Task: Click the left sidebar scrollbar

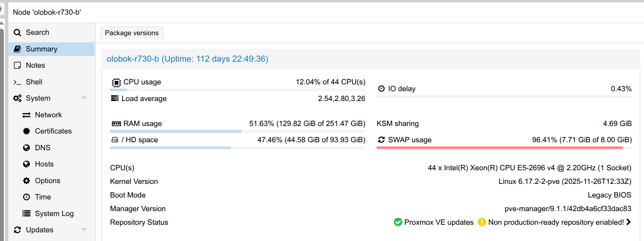Action: [2, 132]
